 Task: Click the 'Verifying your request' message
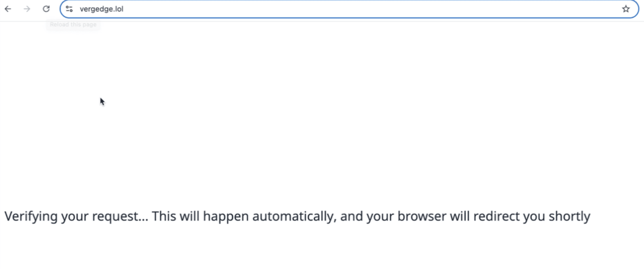pyautogui.click(x=297, y=216)
